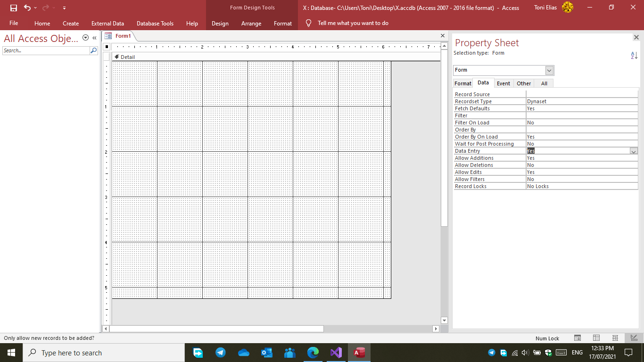Click the Allow Deletions value field

582,165
